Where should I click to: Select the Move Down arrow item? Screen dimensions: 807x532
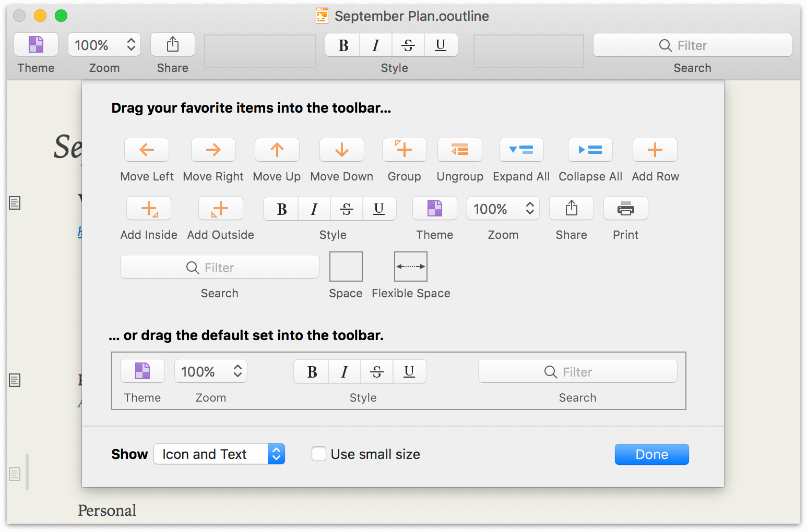click(x=342, y=150)
